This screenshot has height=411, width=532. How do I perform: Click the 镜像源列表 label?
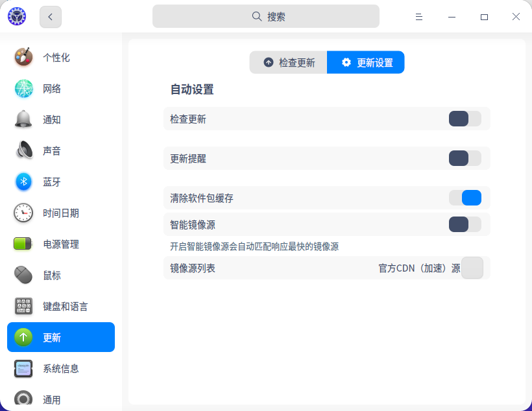click(x=193, y=268)
